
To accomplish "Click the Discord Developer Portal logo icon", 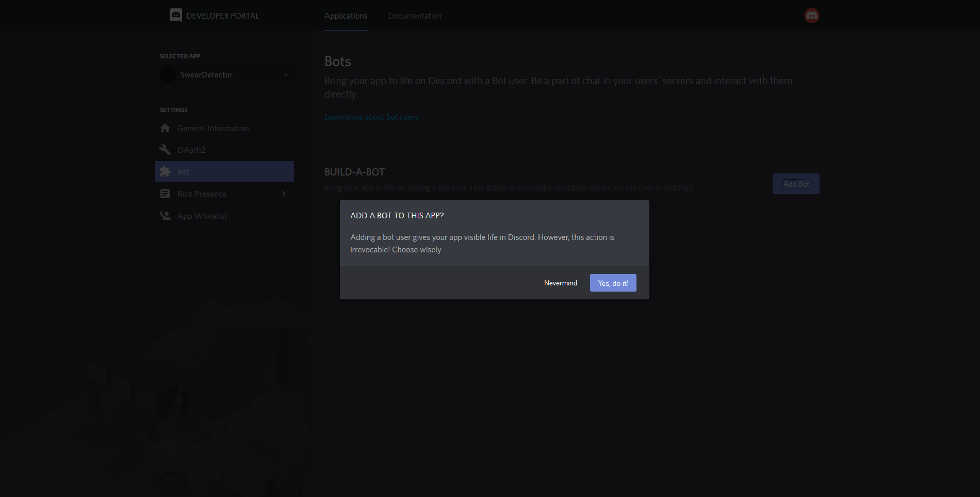I will [176, 15].
